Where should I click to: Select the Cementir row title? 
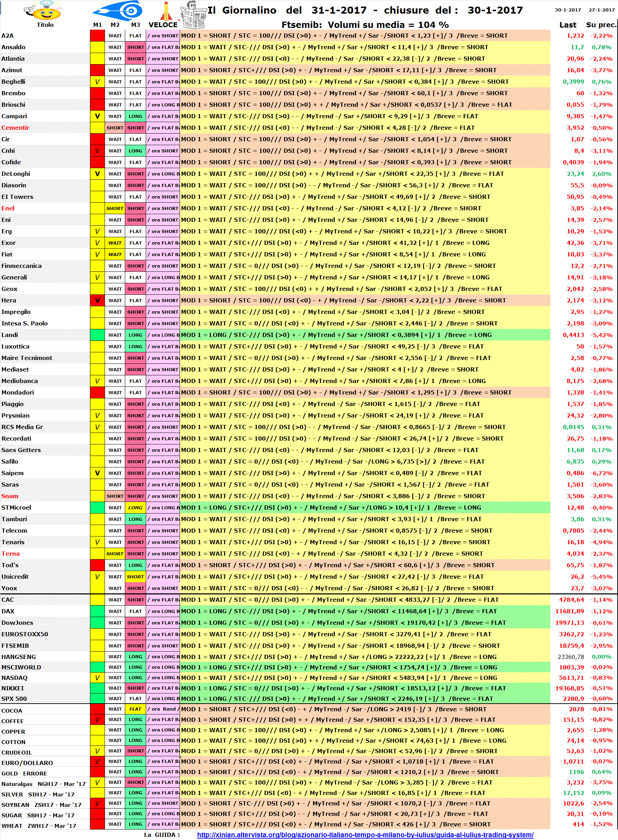pos(15,128)
